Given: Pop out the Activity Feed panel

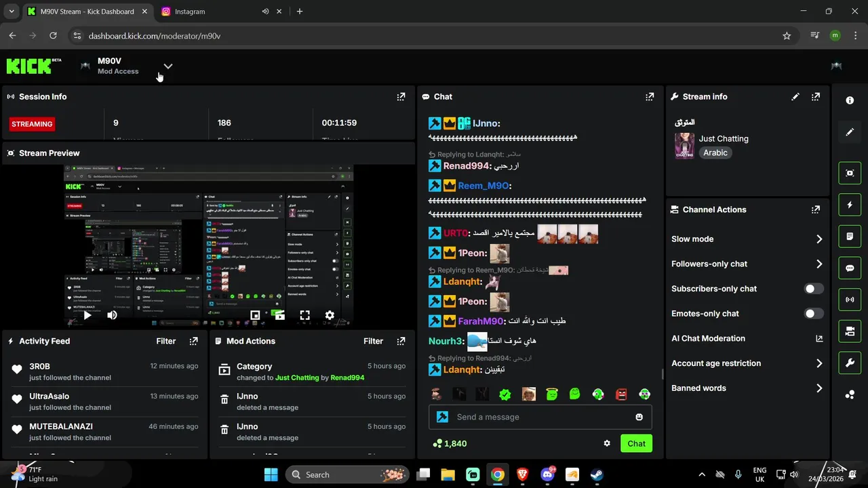Looking at the screenshot, I should 193,341.
